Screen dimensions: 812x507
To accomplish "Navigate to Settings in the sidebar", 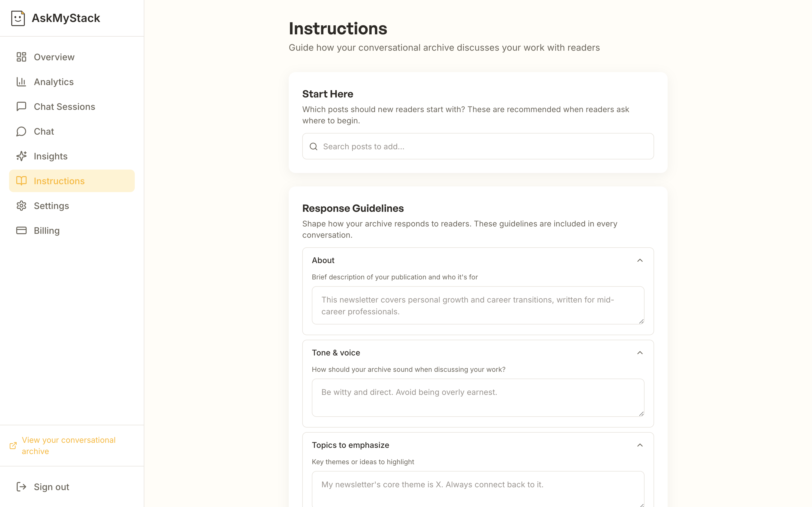I will point(51,206).
